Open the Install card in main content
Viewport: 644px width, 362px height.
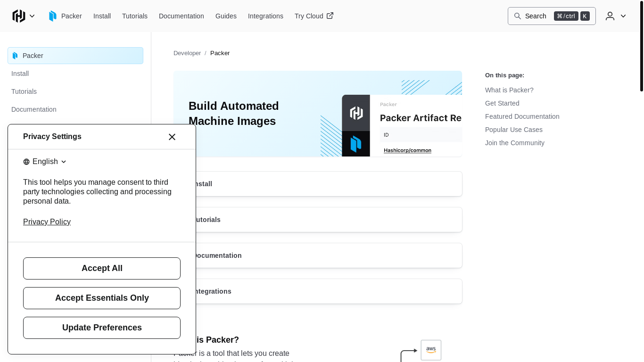click(x=318, y=184)
